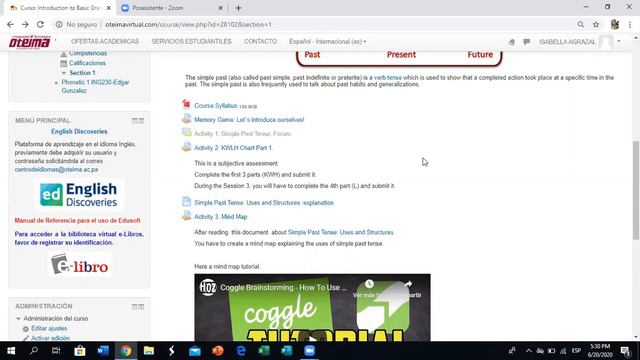Open Word from the taskbar
Screen dimensions: 640x360
[103, 351]
